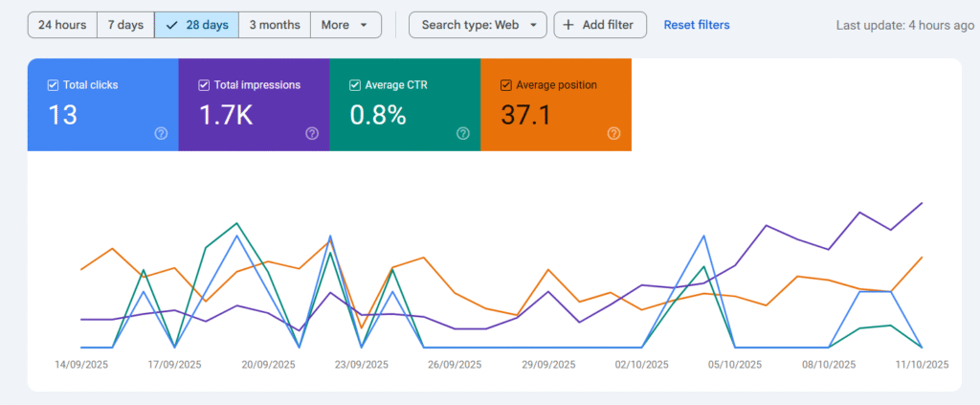Untick the Average position checkbox
This screenshot has height=405, width=980.
point(506,85)
